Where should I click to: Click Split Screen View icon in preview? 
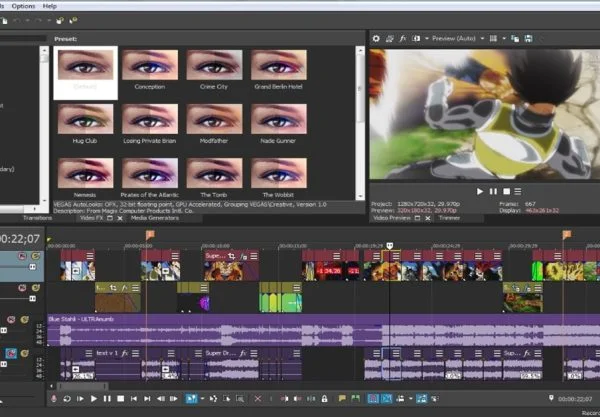(x=416, y=39)
